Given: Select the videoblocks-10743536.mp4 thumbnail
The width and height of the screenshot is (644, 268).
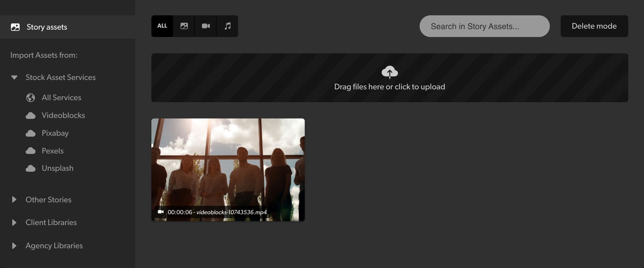Looking at the screenshot, I should click(x=228, y=169).
